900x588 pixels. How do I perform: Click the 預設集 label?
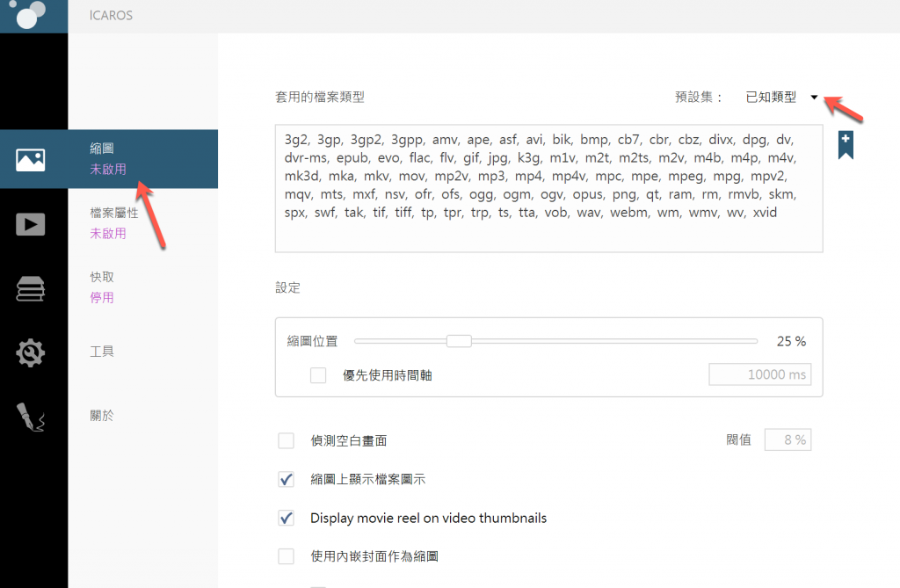pos(699,97)
